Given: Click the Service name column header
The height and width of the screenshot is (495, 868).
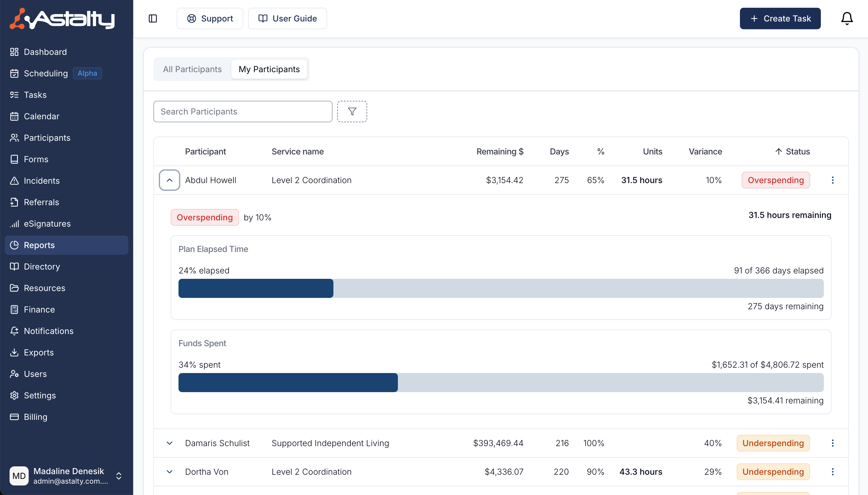Looking at the screenshot, I should point(297,151).
